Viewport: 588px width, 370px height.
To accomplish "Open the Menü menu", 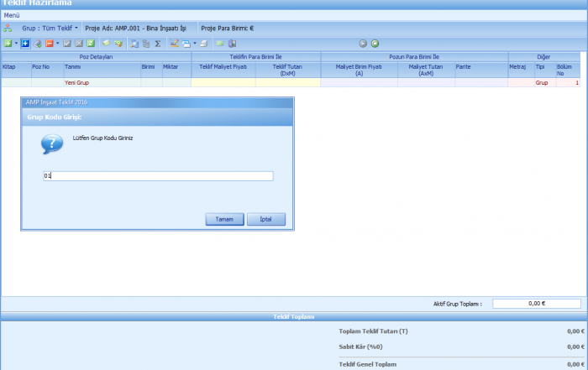I will (12, 15).
